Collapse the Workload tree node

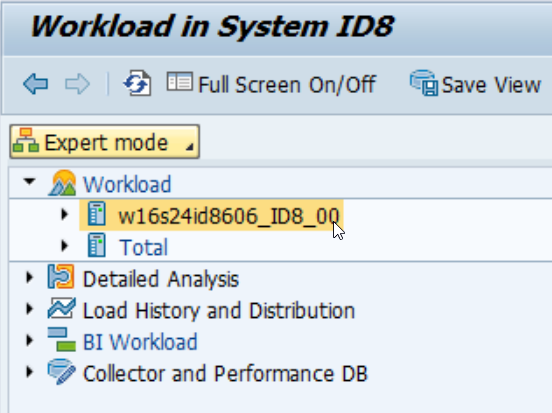[30, 182]
